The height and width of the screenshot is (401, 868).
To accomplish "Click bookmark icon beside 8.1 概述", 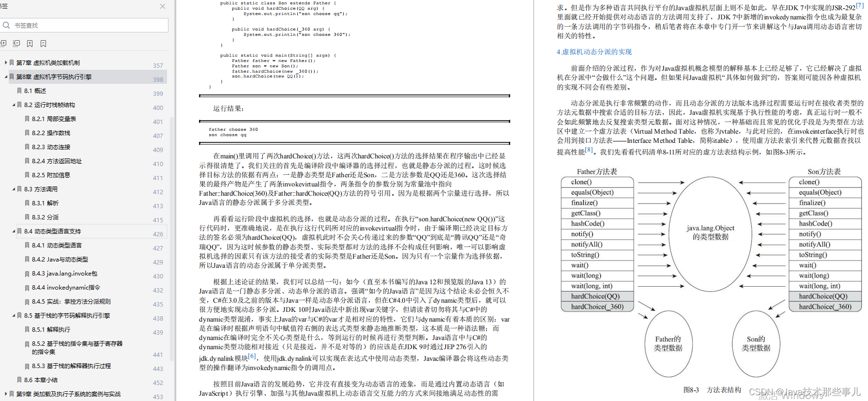I will pos(19,91).
